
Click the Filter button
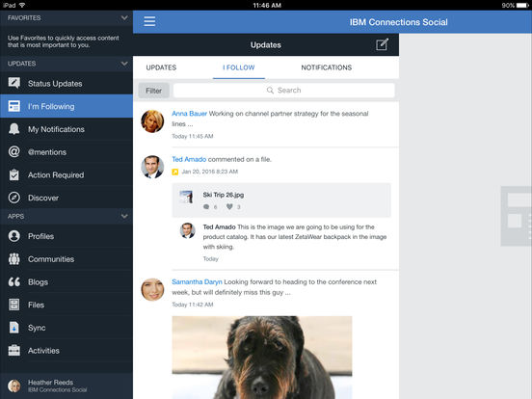[x=153, y=91]
